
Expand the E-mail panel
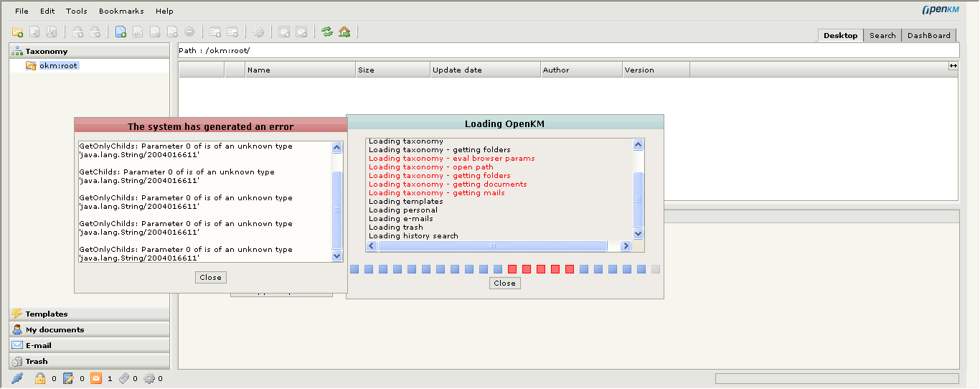pos(90,345)
